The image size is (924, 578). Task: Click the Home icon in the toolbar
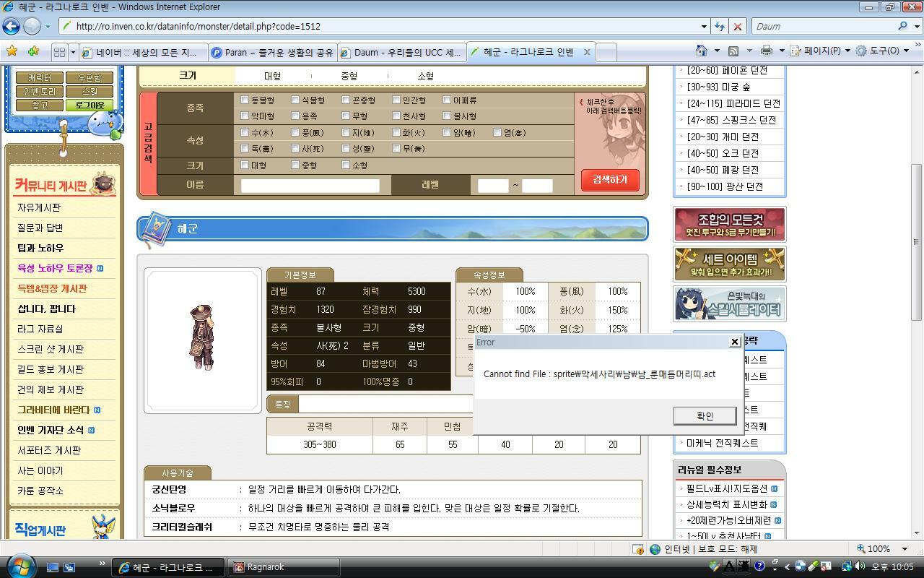[701, 51]
